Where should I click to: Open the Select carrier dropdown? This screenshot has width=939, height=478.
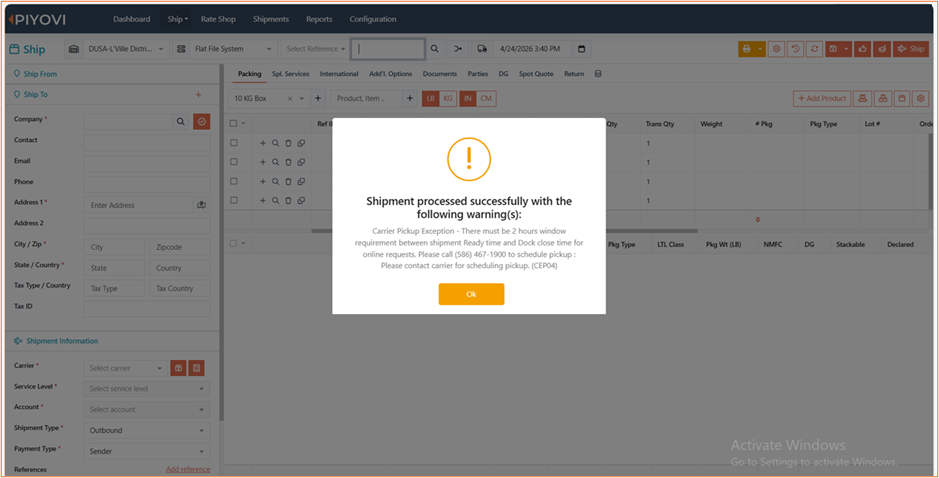tap(125, 368)
